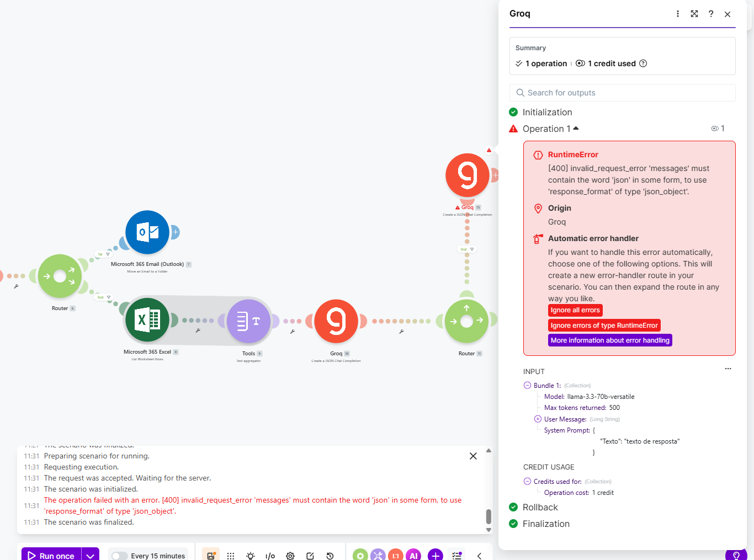Open the Run once dropdown arrow

click(91, 556)
